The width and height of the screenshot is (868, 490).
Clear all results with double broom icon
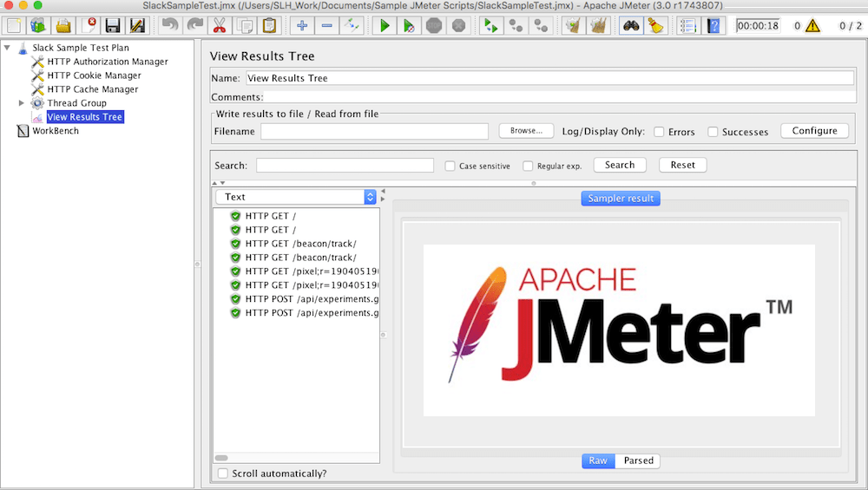tap(598, 25)
